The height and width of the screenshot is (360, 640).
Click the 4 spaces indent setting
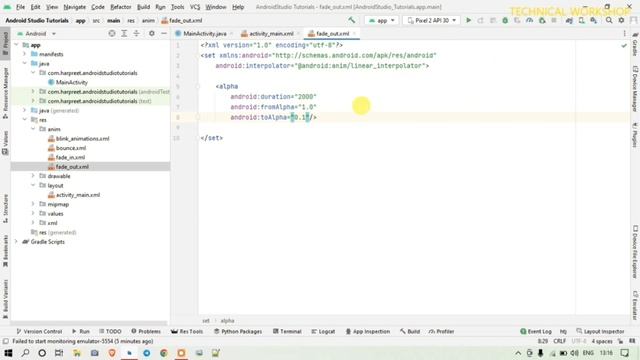[x=602, y=341]
